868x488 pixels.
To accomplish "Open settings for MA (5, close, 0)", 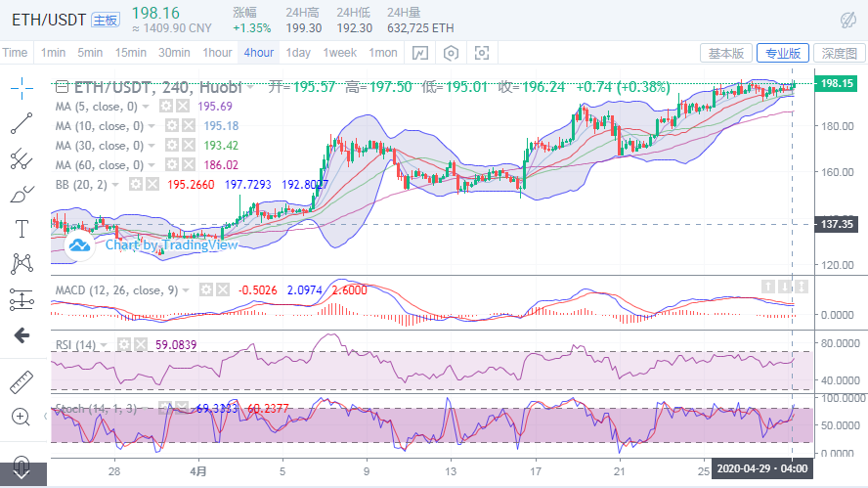I will pos(165,107).
